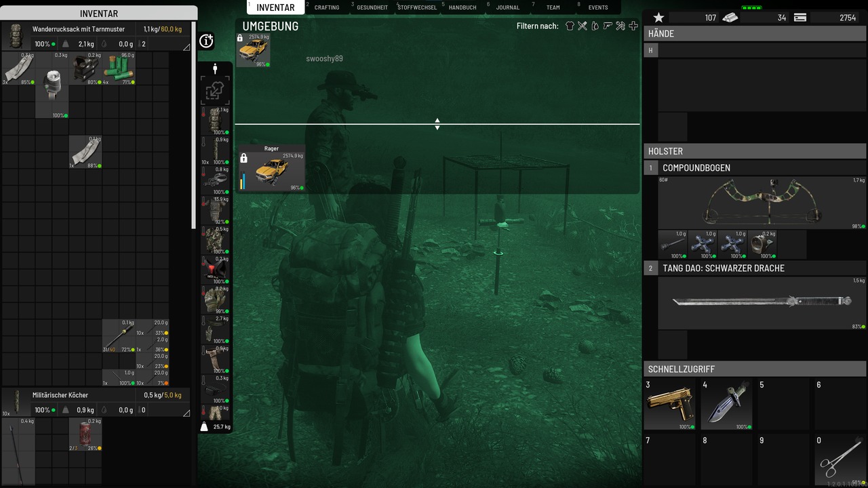868x488 pixels.
Task: Filter surroundings by medical cross icon
Action: tap(633, 26)
